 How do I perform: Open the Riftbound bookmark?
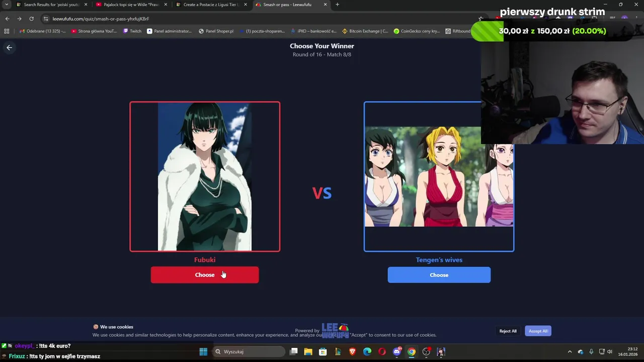click(x=458, y=31)
